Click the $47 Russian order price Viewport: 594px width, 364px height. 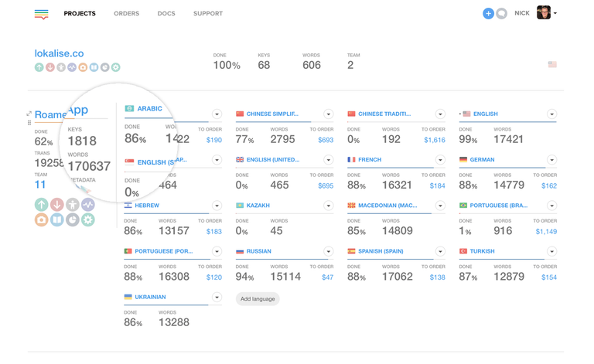click(328, 277)
